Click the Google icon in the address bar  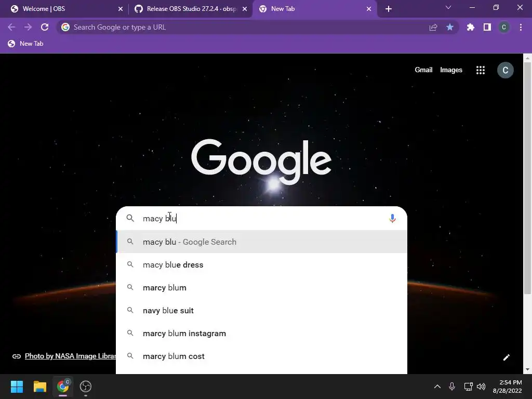click(x=65, y=27)
